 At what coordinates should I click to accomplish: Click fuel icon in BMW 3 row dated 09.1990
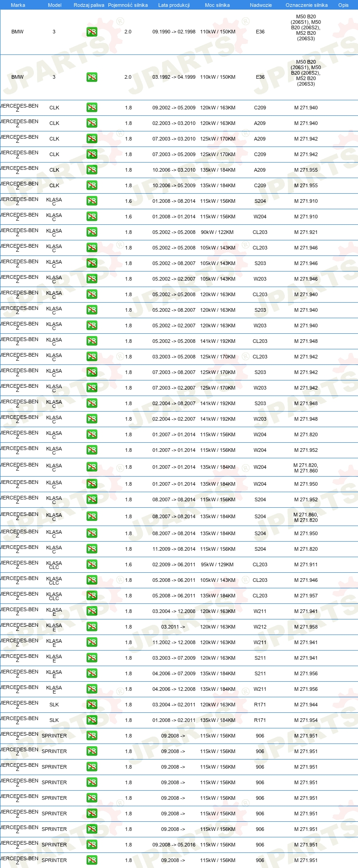point(92,32)
